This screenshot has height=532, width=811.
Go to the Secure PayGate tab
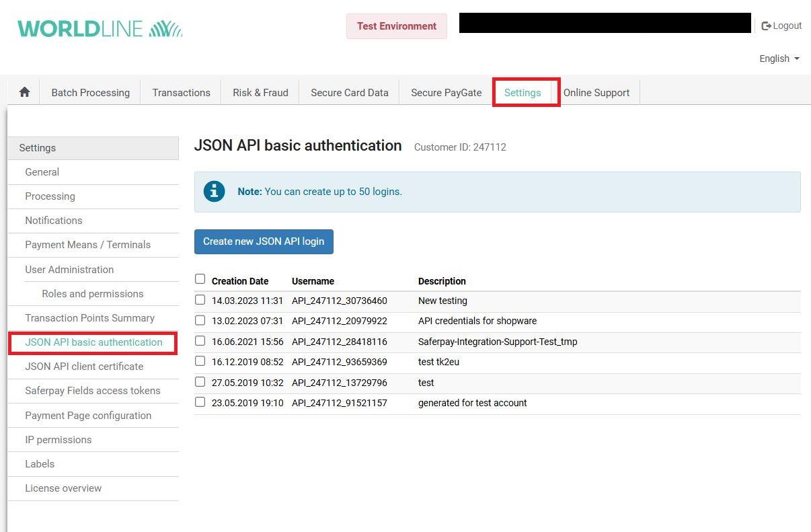point(446,93)
